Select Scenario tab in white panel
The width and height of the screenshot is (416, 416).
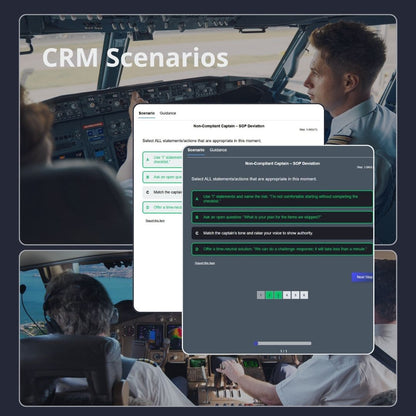(147, 113)
